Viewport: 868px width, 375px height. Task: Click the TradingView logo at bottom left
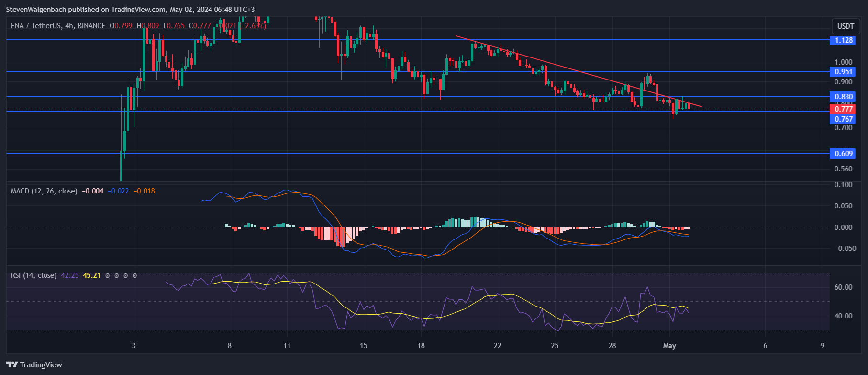[34, 364]
